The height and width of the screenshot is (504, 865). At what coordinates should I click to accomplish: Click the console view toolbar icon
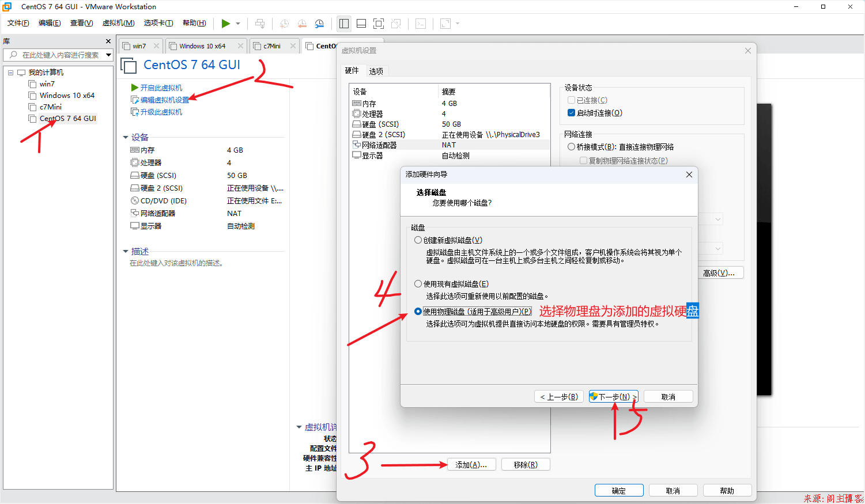pos(421,24)
